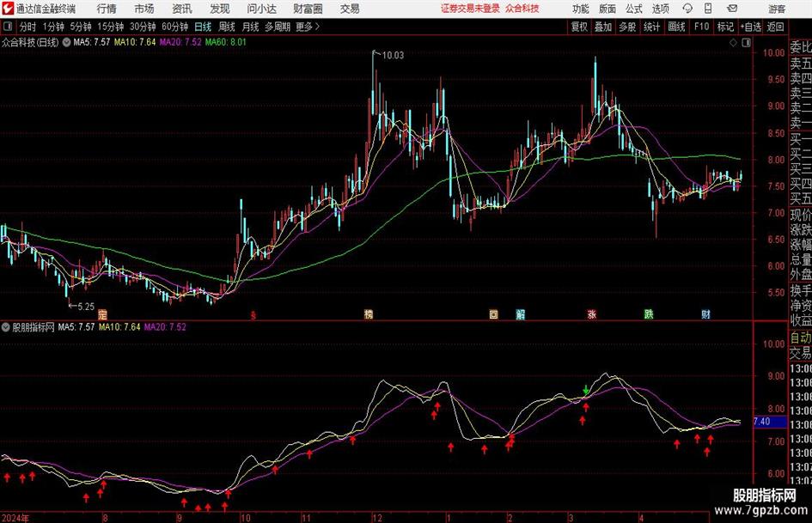Select the 周线 period
Screen dimensions: 812x523
pos(227,27)
